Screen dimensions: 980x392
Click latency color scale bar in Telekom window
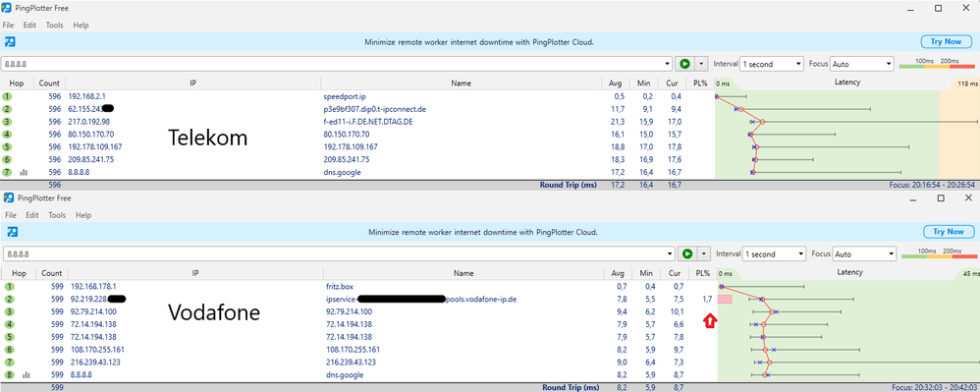click(x=937, y=66)
